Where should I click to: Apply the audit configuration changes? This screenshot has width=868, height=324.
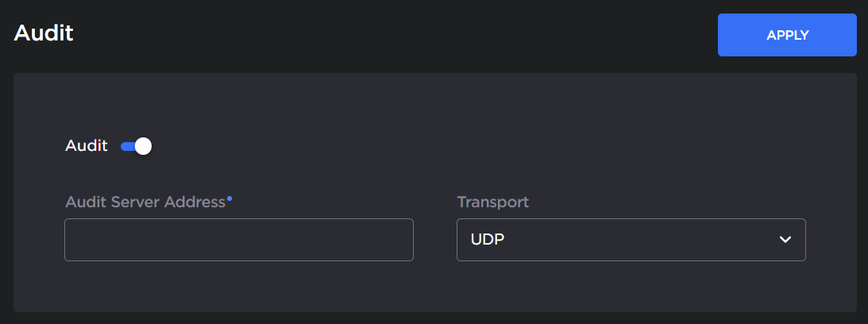(787, 35)
